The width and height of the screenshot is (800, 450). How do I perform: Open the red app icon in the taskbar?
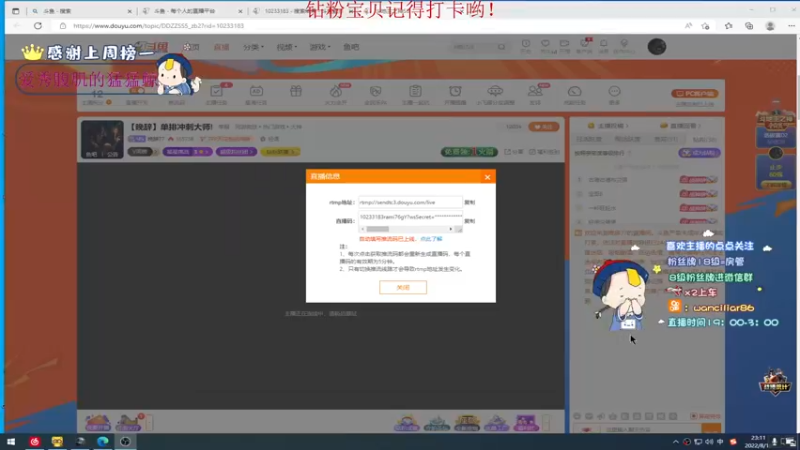(35, 441)
